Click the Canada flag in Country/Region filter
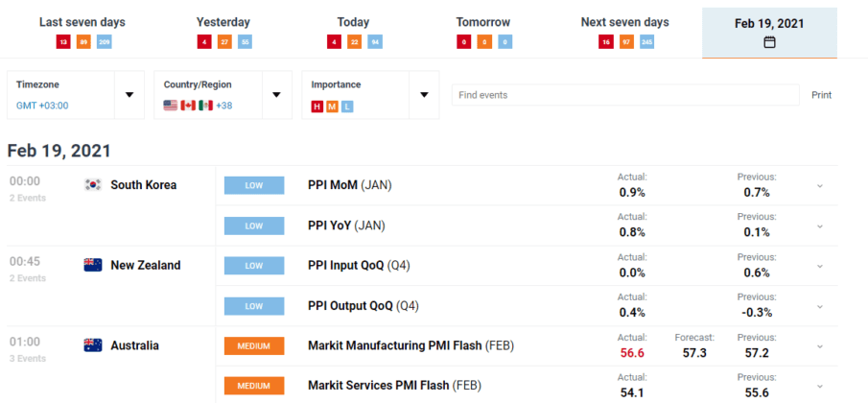Image resolution: width=868 pixels, height=403 pixels. coord(188,106)
